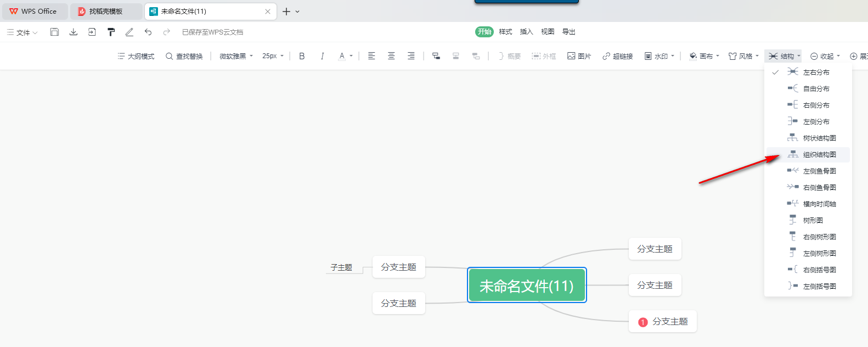
Task: Choose 左侧括号图 layout
Action: [808, 286]
